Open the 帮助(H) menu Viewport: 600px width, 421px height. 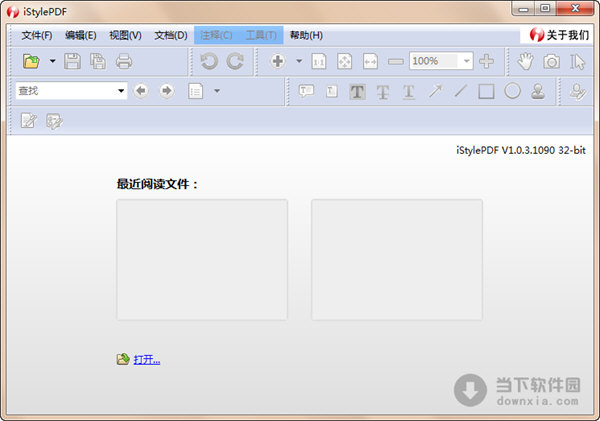click(x=306, y=35)
